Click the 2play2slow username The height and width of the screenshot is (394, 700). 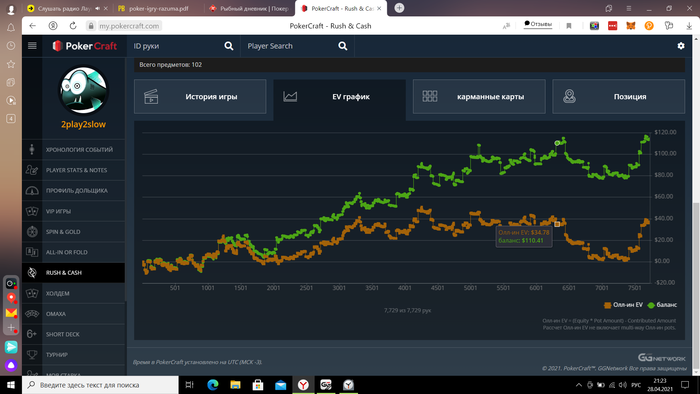coord(83,124)
